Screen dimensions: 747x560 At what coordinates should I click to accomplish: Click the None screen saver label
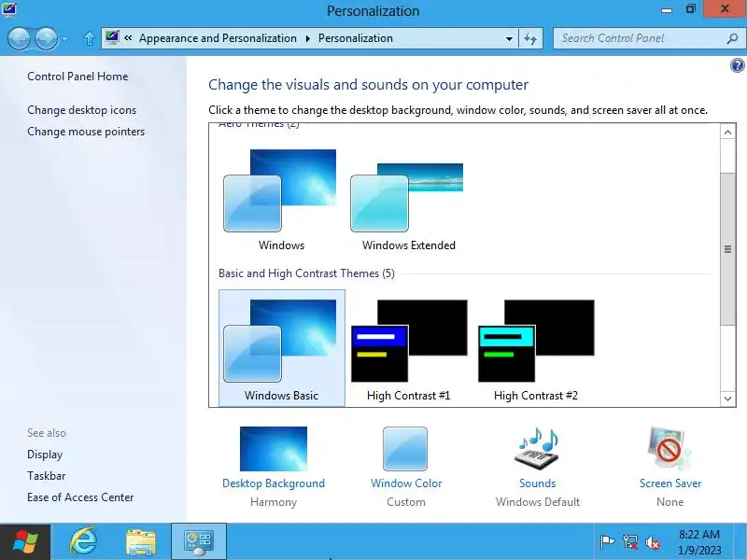click(x=669, y=502)
